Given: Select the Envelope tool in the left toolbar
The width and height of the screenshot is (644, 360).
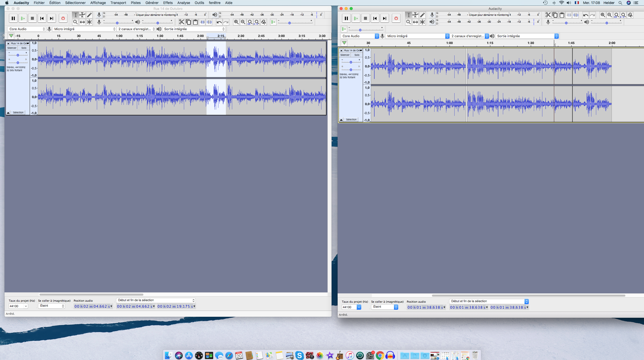Looking at the screenshot, I should click(x=82, y=15).
